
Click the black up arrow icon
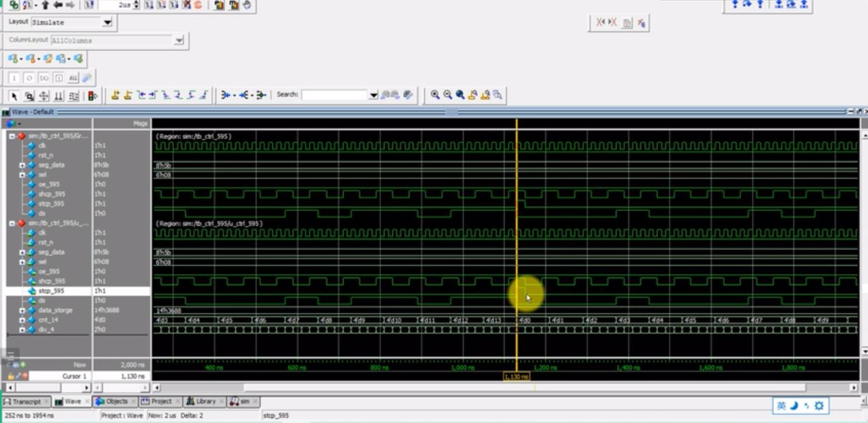(46, 5)
